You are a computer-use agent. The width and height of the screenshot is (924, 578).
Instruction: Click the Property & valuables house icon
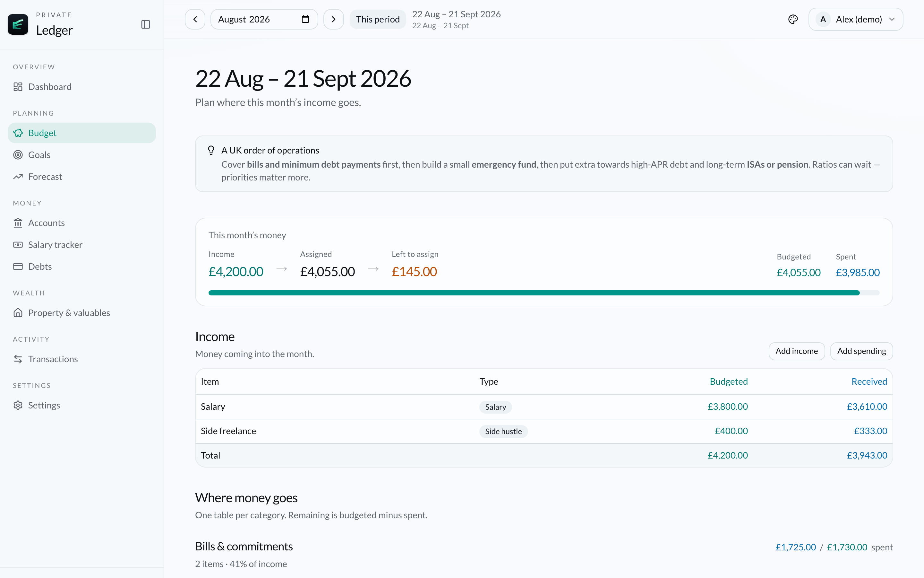(x=18, y=313)
